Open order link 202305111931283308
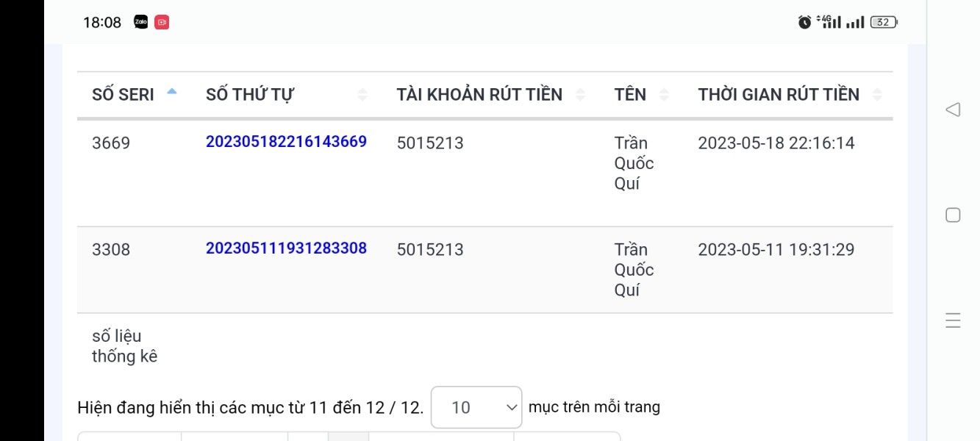The height and width of the screenshot is (441, 980). point(286,248)
